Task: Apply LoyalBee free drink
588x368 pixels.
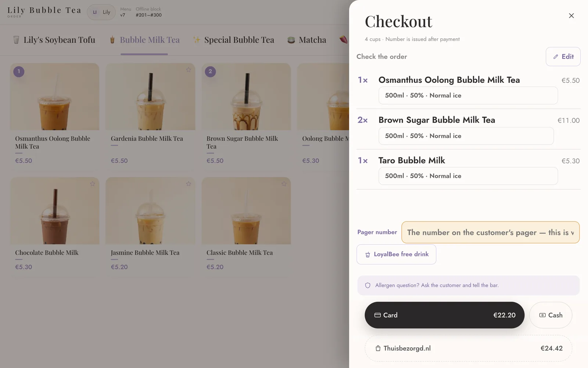Action: pyautogui.click(x=396, y=254)
